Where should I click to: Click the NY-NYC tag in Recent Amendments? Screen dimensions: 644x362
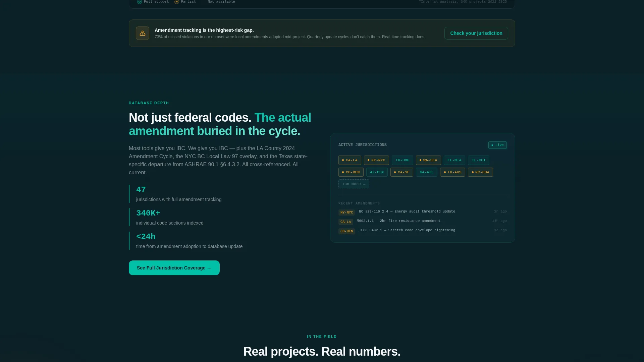pyautogui.click(x=346, y=213)
